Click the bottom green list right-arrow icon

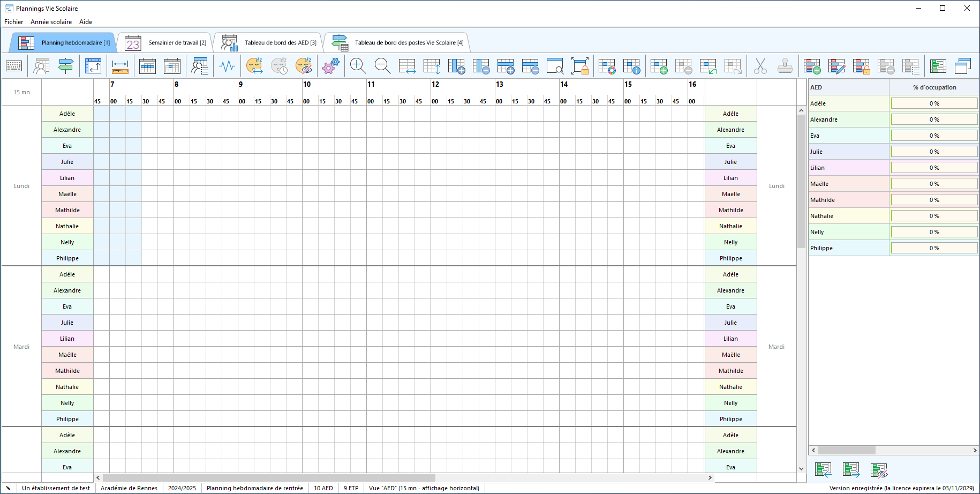pos(851,470)
